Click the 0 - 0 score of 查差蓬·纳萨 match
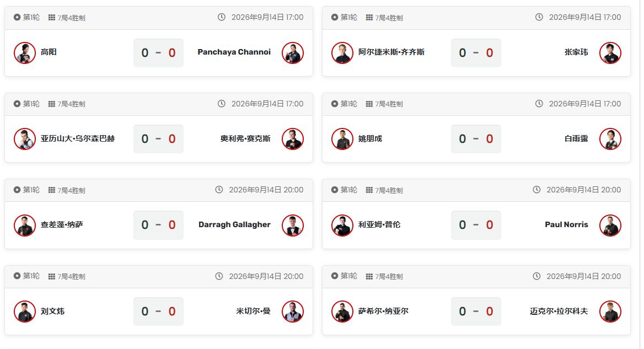 159,225
